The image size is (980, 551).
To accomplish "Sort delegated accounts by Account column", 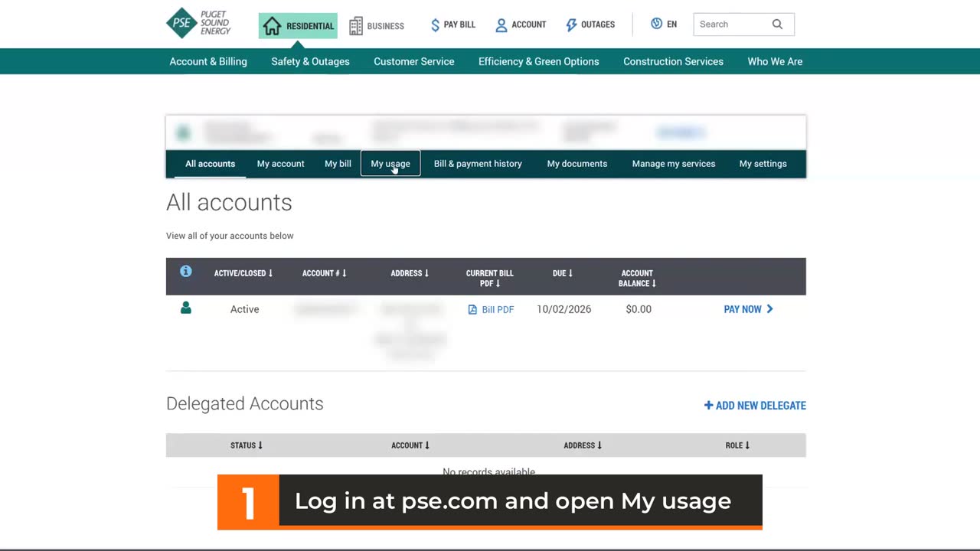I will [410, 445].
